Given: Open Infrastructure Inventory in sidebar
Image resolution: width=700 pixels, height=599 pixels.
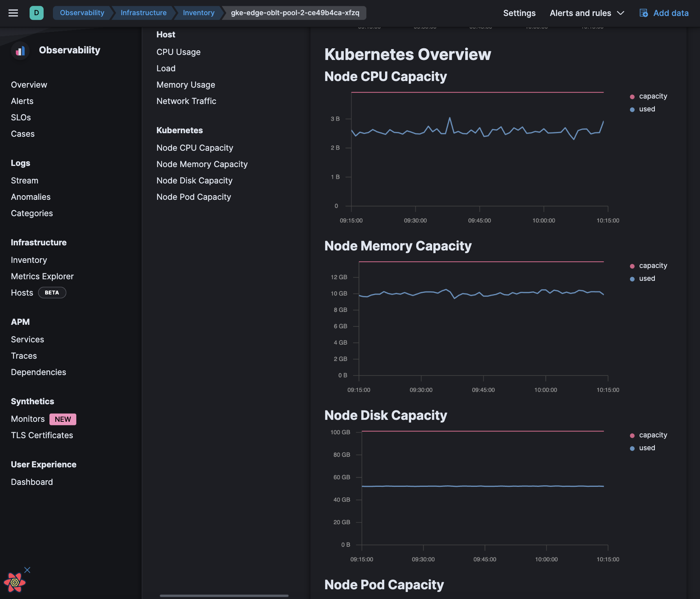Looking at the screenshot, I should click(x=29, y=260).
